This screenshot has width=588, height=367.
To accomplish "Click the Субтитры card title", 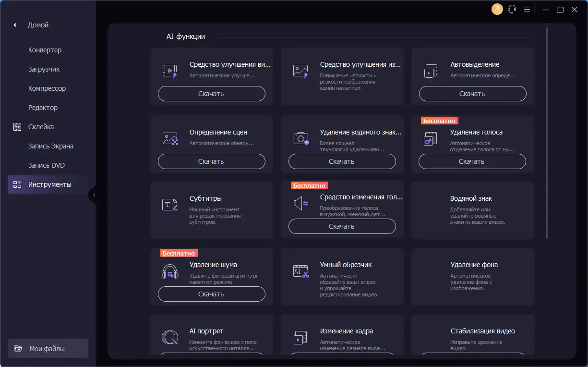I will click(205, 198).
